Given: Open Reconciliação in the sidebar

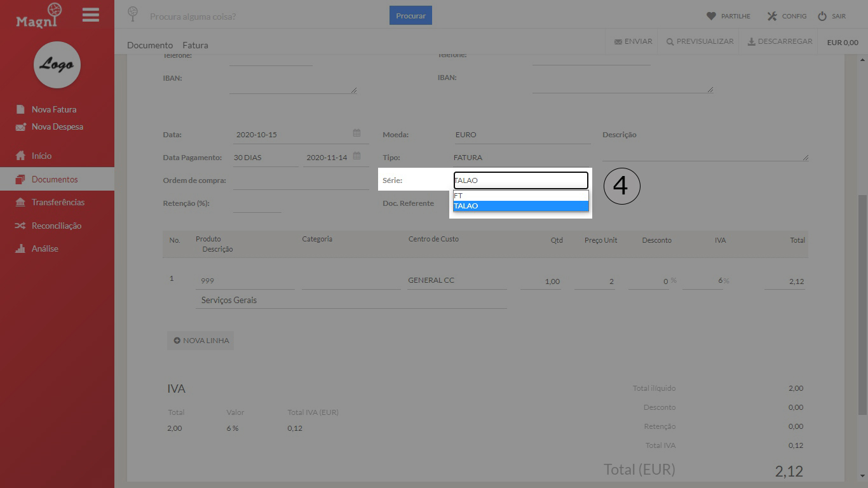Looking at the screenshot, I should [57, 226].
